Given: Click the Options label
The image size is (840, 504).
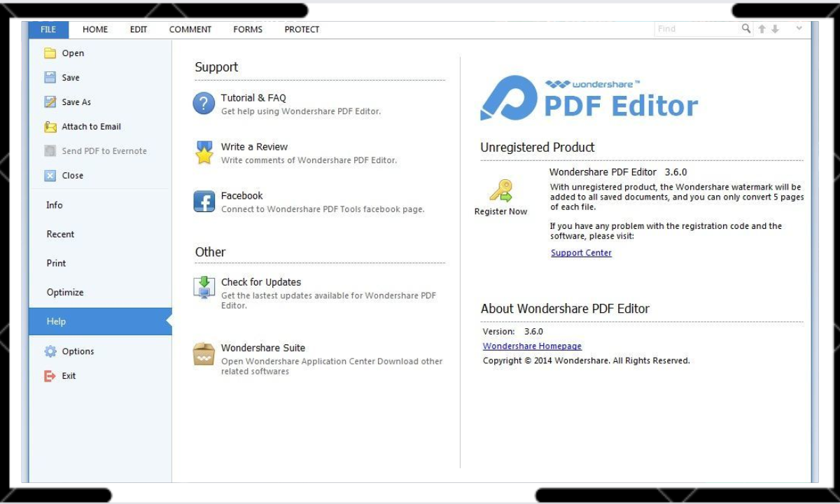Looking at the screenshot, I should click(x=78, y=351).
